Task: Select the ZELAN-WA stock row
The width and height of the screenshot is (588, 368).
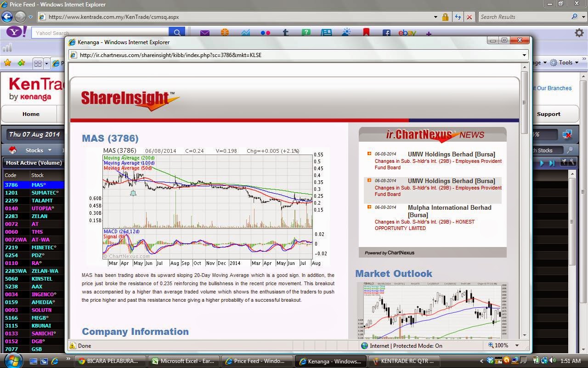Action: click(33, 271)
